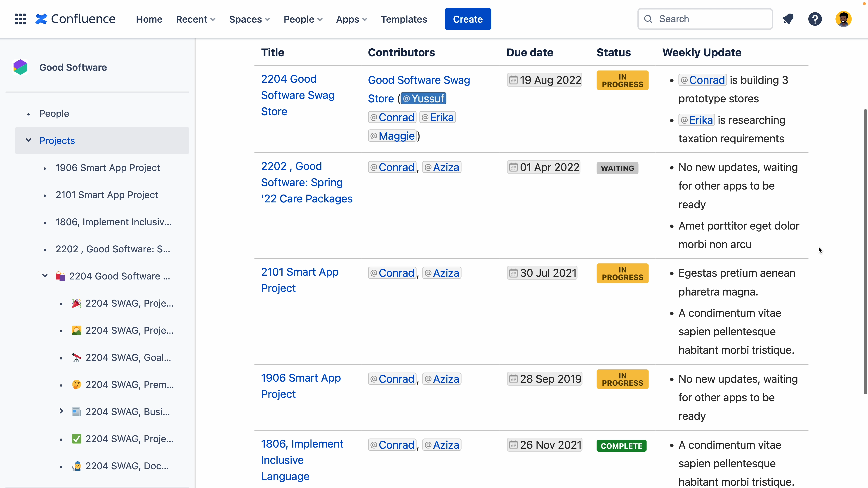Go to Home in top navigation
Screen dimensions: 868x488
coord(149,19)
